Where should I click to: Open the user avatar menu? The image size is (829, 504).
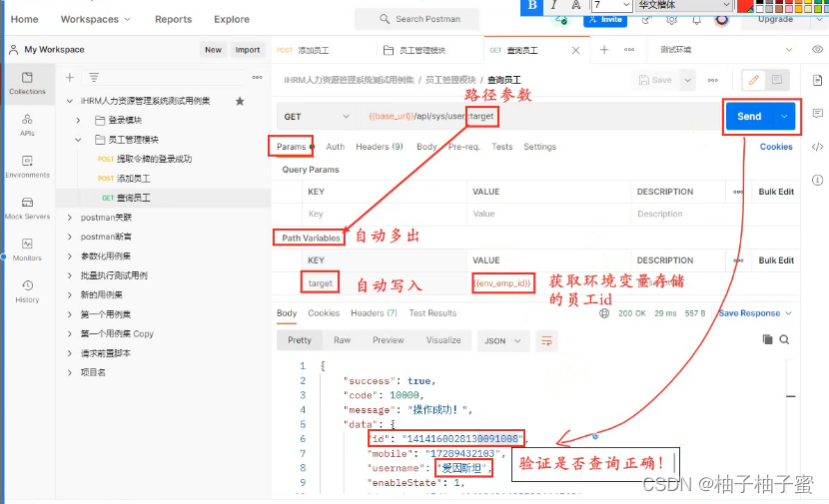point(722,20)
